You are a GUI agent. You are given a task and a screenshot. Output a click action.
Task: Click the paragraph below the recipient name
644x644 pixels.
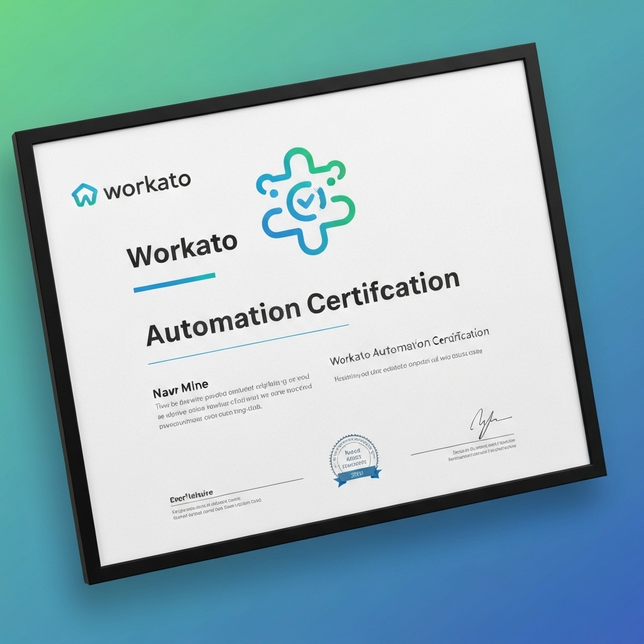click(233, 401)
